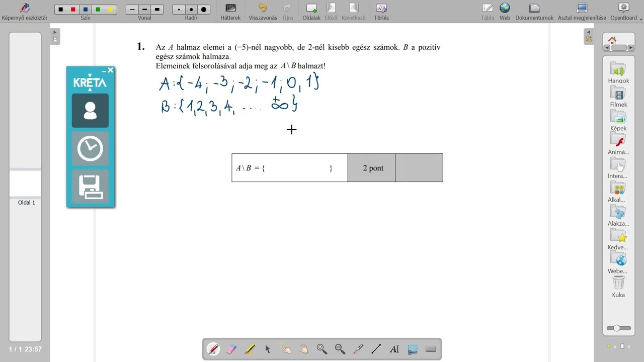Activate the Laser pointer tool
Image resolution: width=644 pixels, height=362 pixels.
pyautogui.click(x=358, y=349)
